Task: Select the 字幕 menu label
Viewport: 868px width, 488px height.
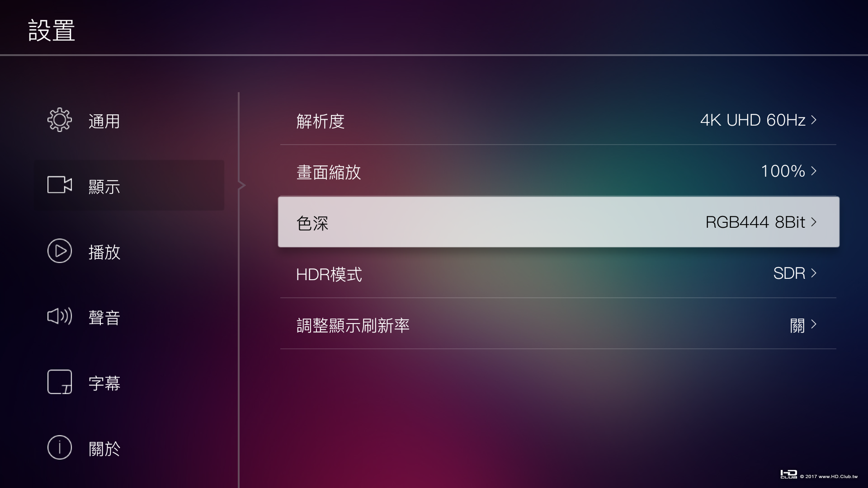Action: [104, 383]
